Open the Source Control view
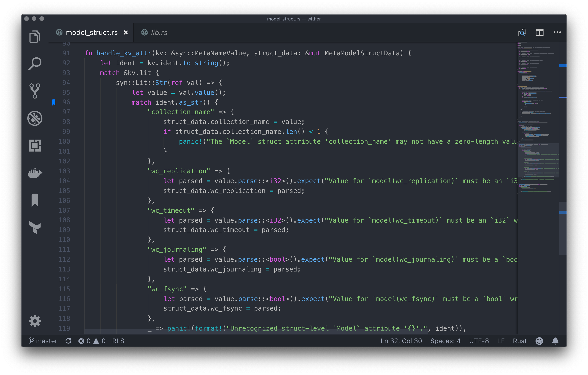588x375 pixels. point(35,91)
